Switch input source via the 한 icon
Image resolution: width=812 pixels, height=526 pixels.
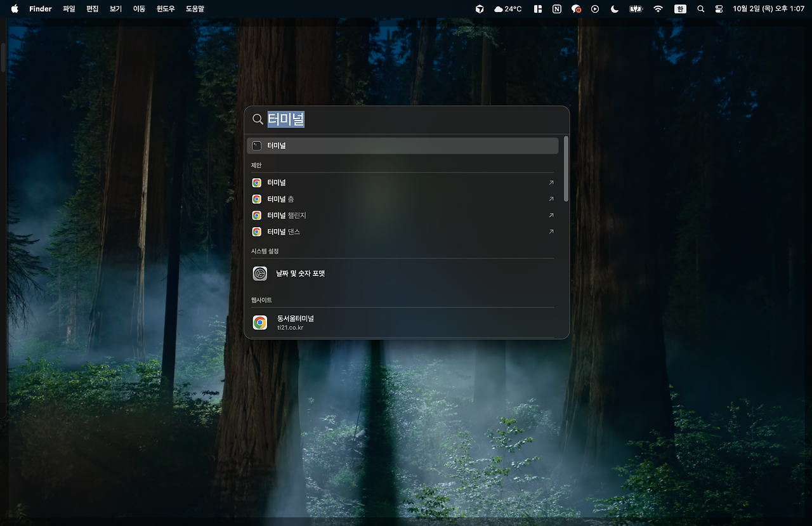[x=680, y=9]
